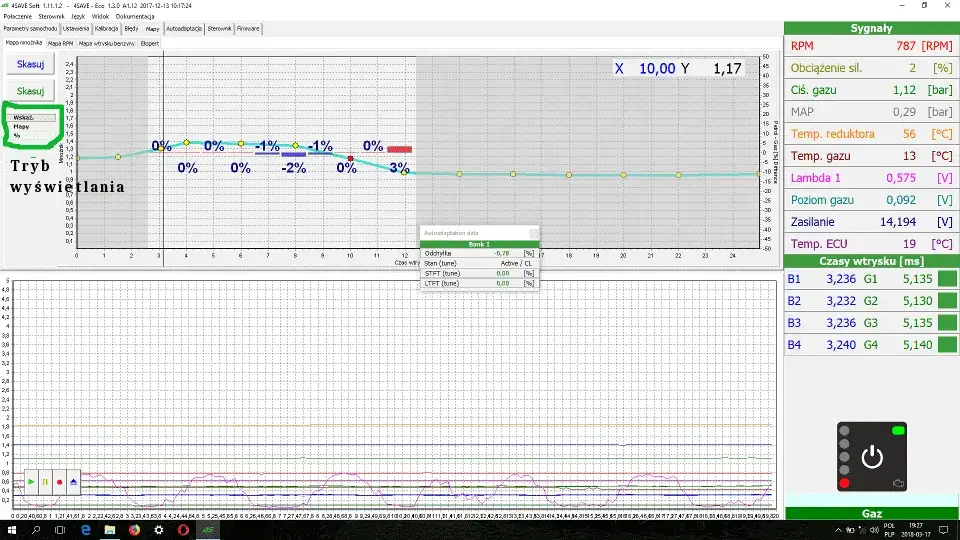Click the red record button on chart
Image resolution: width=960 pixels, height=540 pixels.
[59, 482]
